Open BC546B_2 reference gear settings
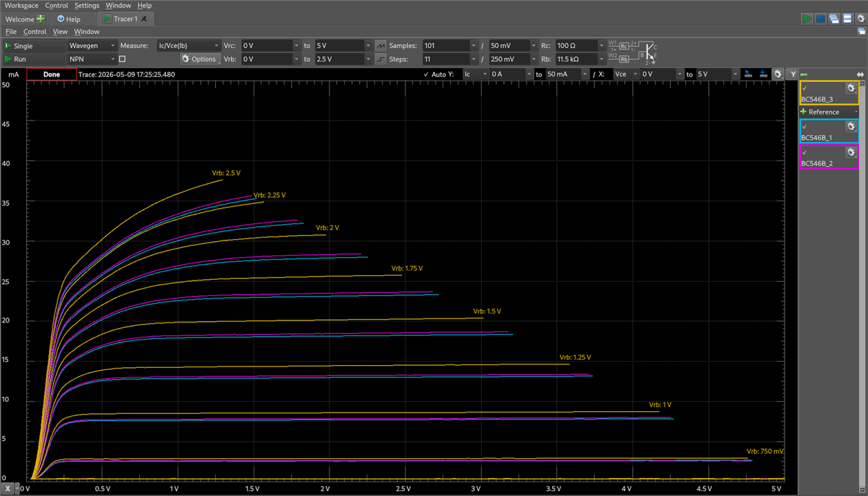 coord(851,152)
